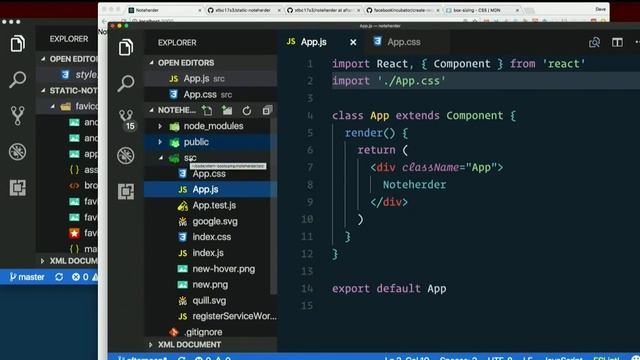640x360 pixels.
Task: Open App.css under Open Editors
Action: point(210,95)
